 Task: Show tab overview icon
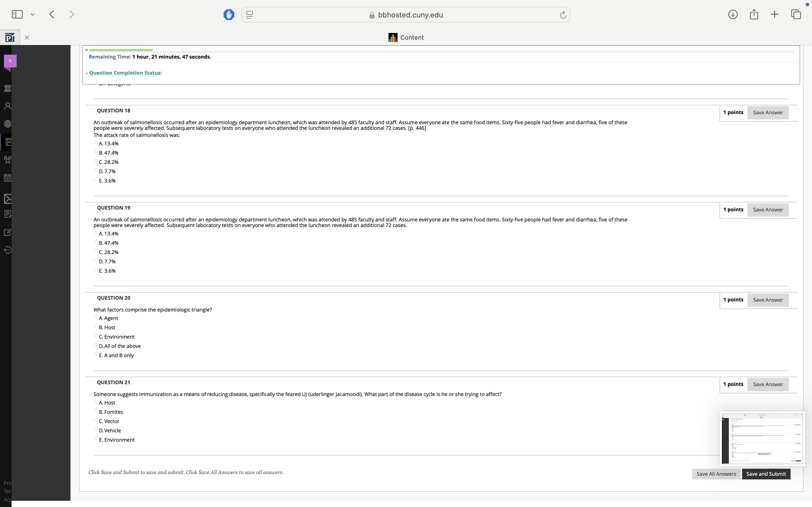point(796,14)
